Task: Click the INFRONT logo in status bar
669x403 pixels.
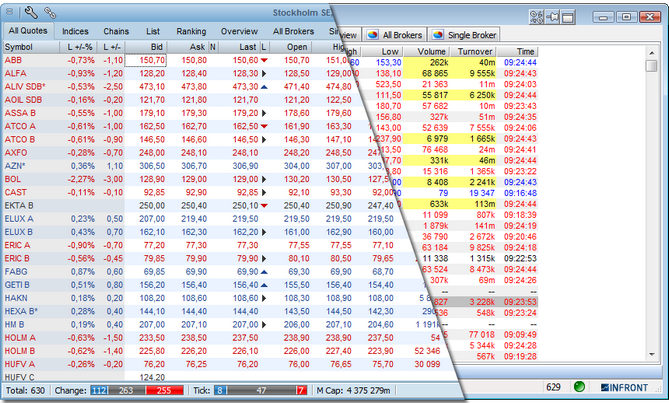Action: (x=624, y=388)
